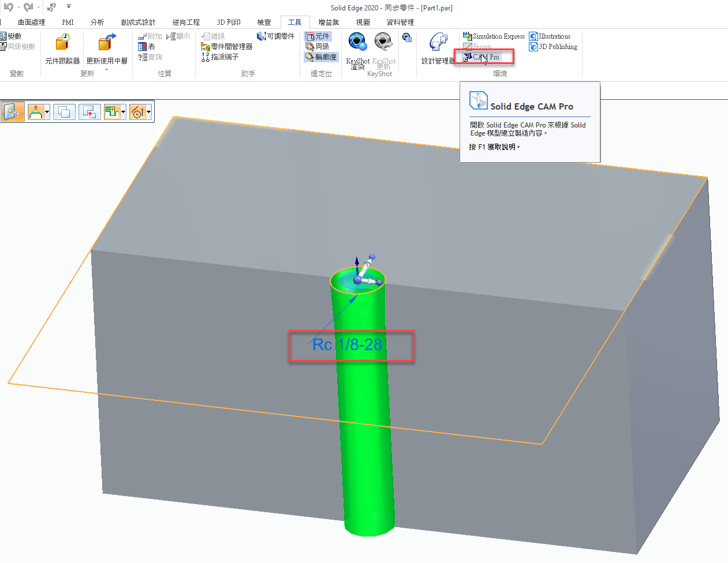Click the overlapping squares icon in the command bar
This screenshot has width=728, height=563.
coord(64,111)
